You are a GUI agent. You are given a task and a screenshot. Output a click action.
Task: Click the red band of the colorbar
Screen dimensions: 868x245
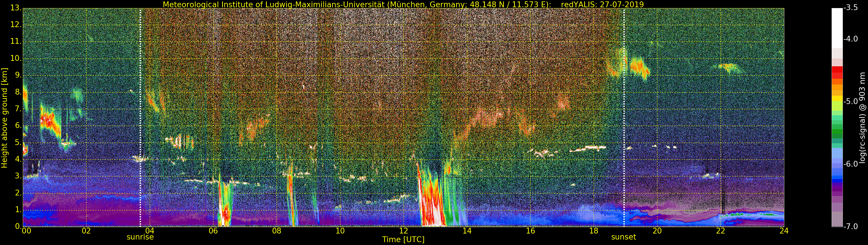pyautogui.click(x=837, y=72)
